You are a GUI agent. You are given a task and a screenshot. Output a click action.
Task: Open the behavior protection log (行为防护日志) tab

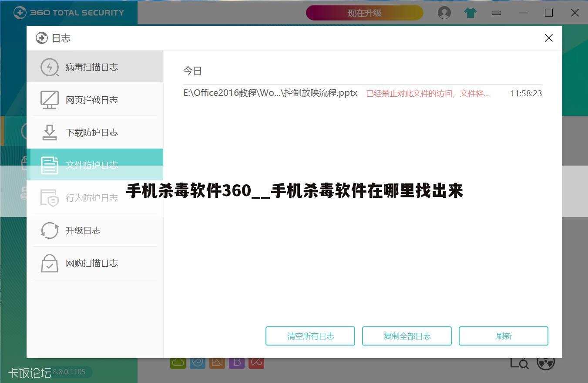coord(95,197)
